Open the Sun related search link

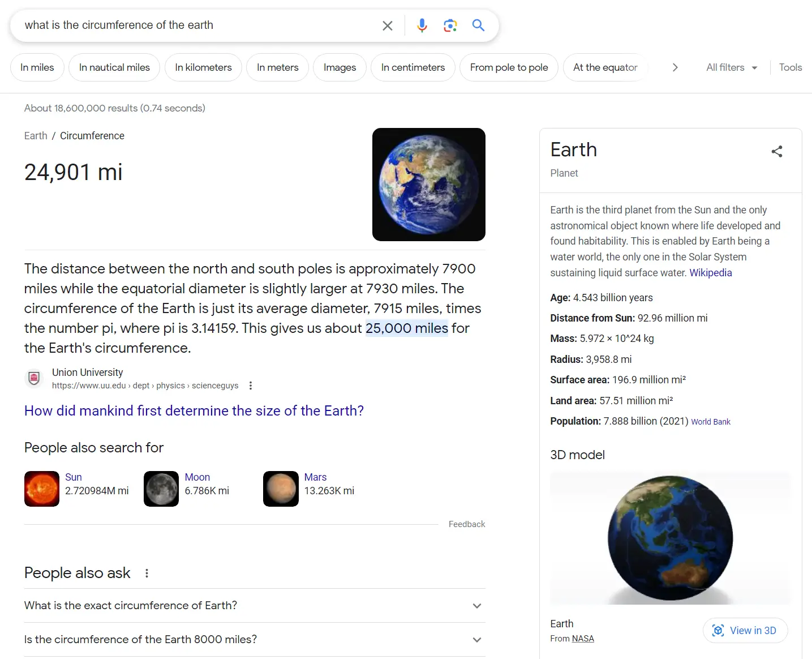click(x=74, y=477)
